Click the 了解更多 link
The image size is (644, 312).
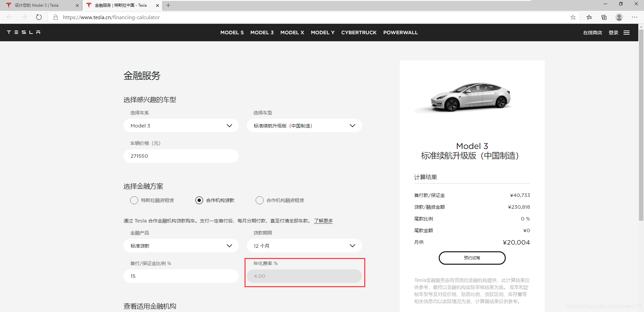(323, 221)
